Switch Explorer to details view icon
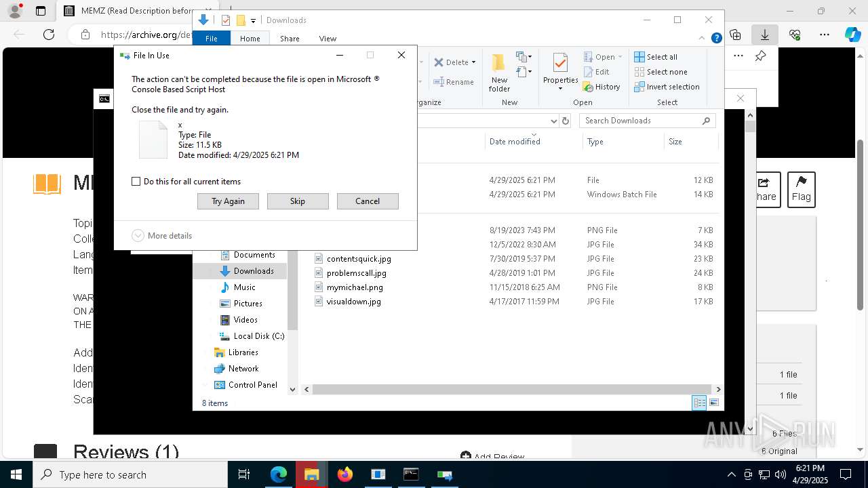 click(699, 403)
